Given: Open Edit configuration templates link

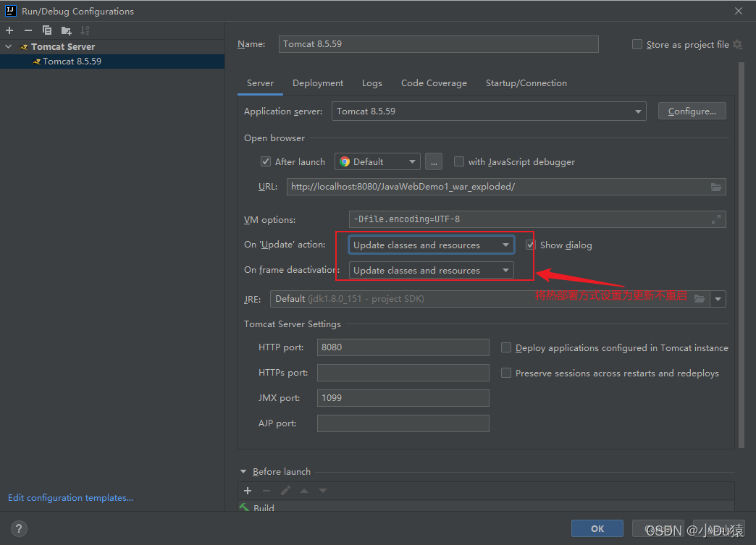Looking at the screenshot, I should tap(70, 498).
